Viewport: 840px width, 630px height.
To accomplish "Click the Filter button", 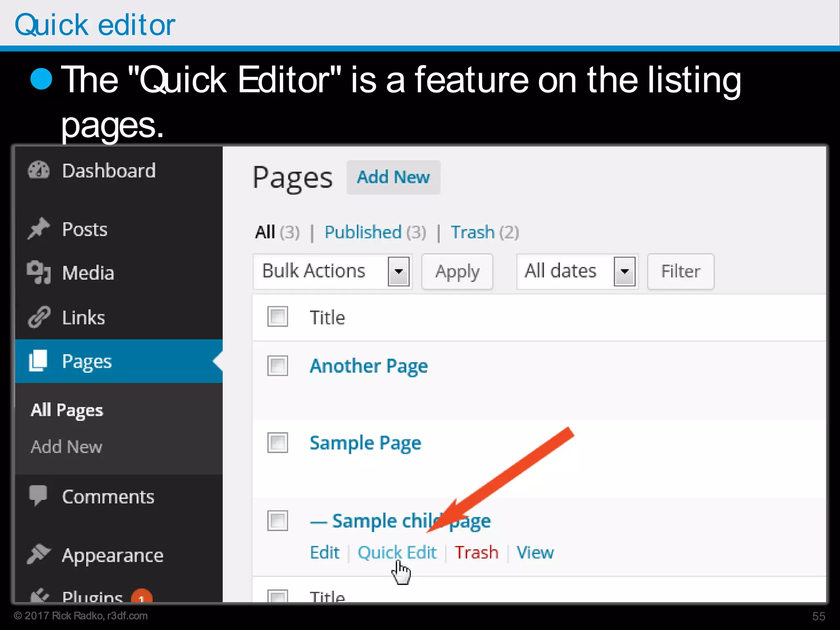I will 681,272.
